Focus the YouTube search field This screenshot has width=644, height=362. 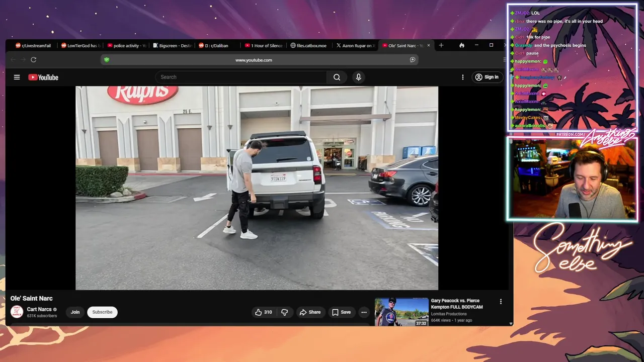pos(242,77)
